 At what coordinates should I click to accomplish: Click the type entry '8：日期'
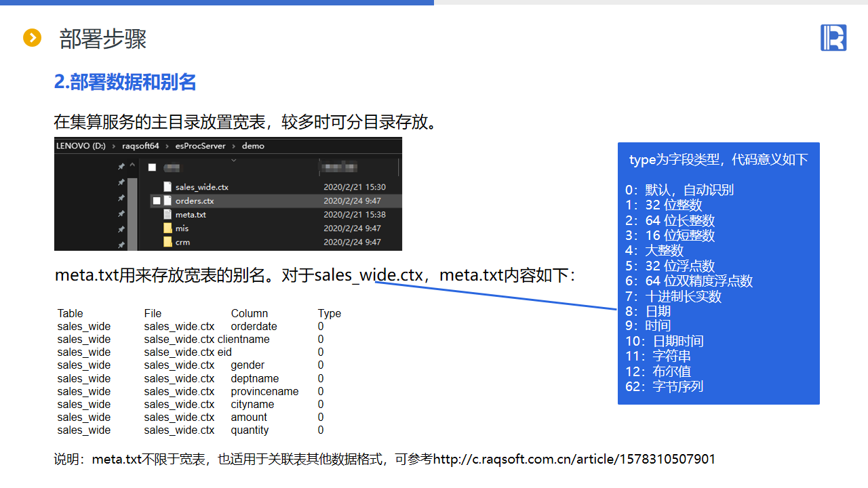[648, 311]
